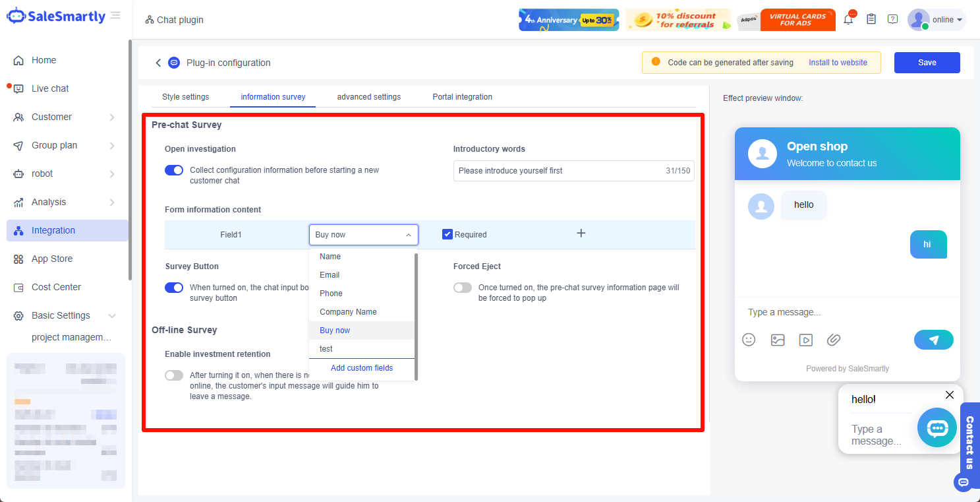Image resolution: width=980 pixels, height=502 pixels.
Task: Toggle the Open investigation switch
Action: [174, 170]
